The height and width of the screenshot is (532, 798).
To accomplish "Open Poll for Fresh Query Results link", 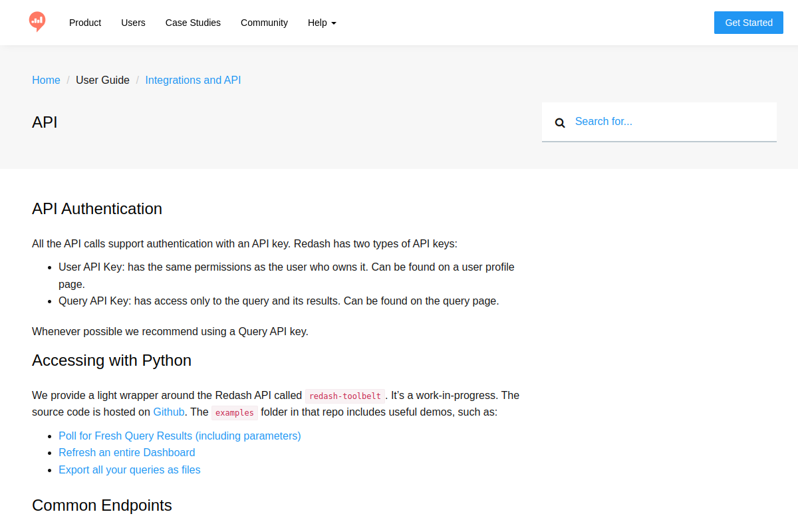I will click(x=180, y=436).
